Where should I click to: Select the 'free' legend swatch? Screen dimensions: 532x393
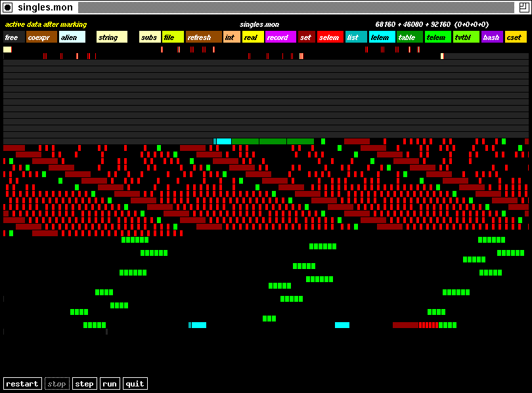pos(14,37)
